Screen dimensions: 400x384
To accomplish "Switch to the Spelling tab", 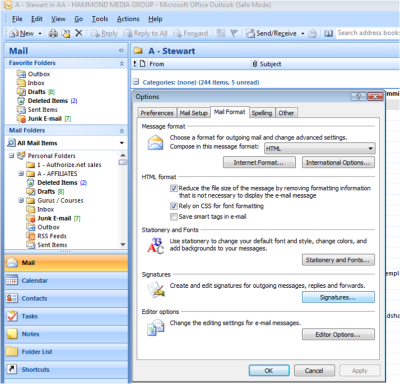I will tap(262, 113).
